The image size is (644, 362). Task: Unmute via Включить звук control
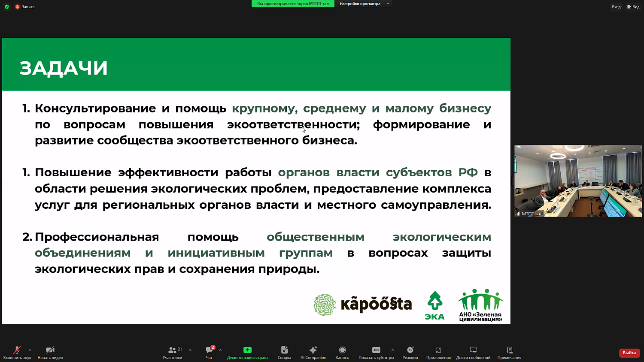(16, 352)
